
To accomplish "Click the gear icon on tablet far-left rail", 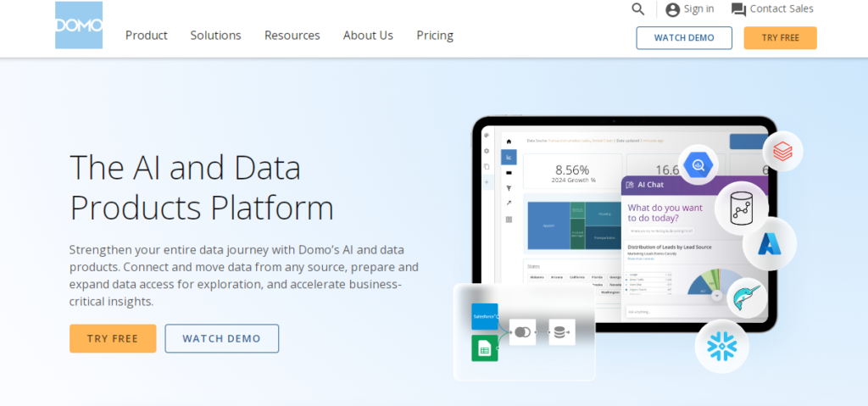I will click(487, 151).
